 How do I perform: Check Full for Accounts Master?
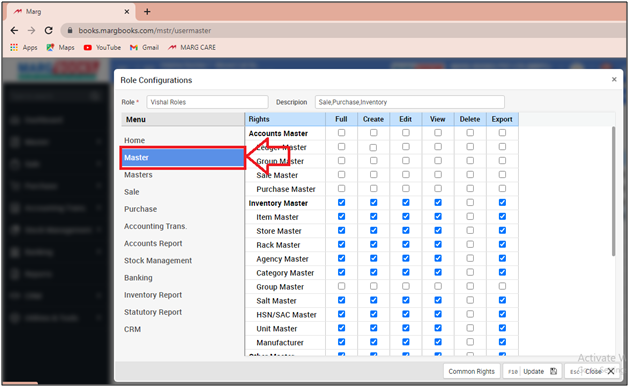coord(342,133)
